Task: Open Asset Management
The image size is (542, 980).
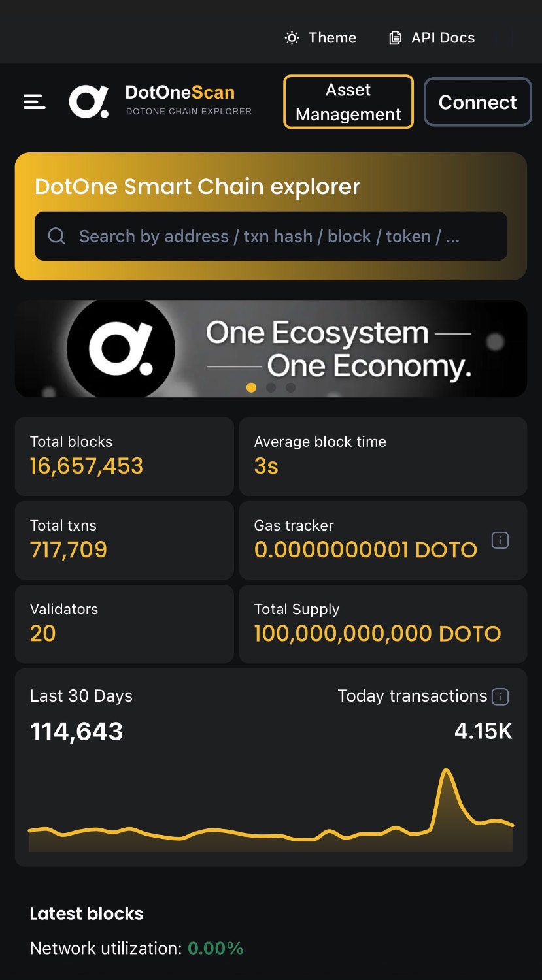Action: (348, 102)
